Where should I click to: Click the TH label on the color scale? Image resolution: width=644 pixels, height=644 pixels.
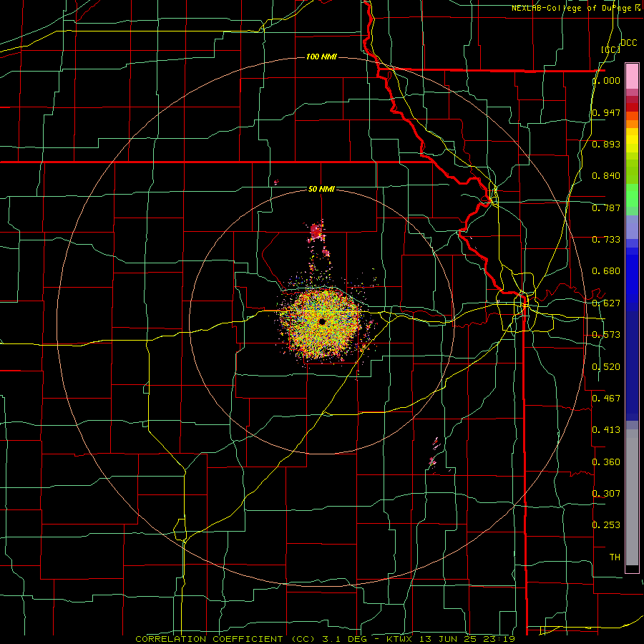[x=615, y=557]
